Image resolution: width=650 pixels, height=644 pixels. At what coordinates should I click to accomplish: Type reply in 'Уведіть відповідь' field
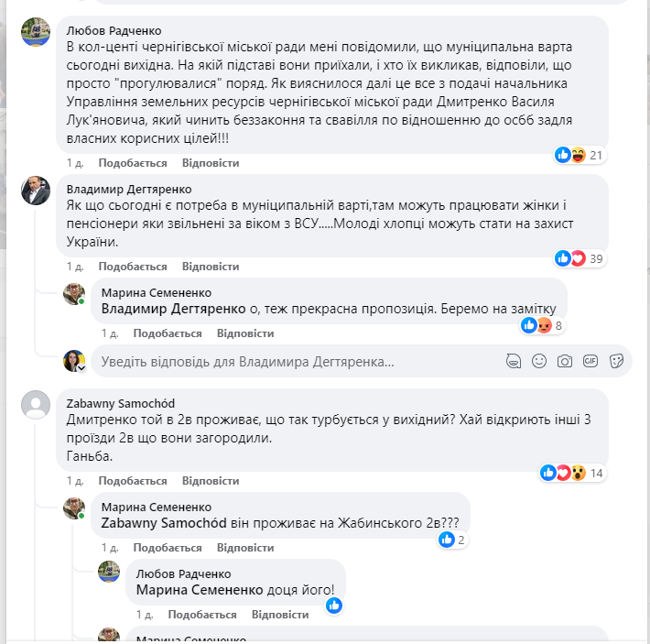[x=293, y=362]
